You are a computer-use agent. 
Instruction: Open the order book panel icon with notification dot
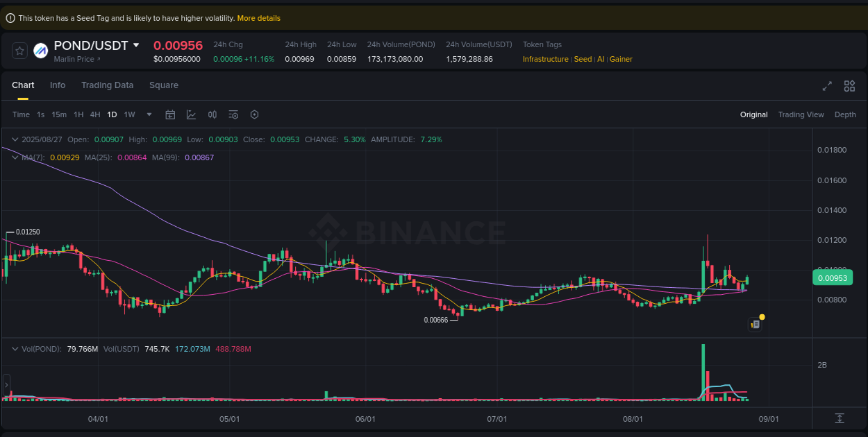pos(756,324)
